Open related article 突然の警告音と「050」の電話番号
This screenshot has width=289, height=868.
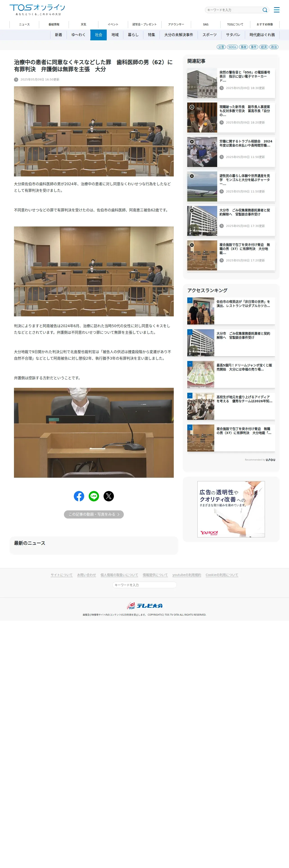click(x=231, y=83)
